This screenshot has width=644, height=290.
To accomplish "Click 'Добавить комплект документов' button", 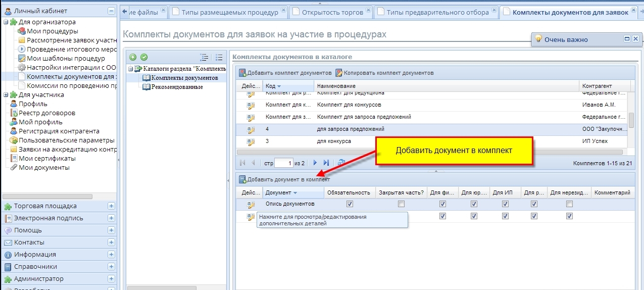I will click(x=285, y=73).
